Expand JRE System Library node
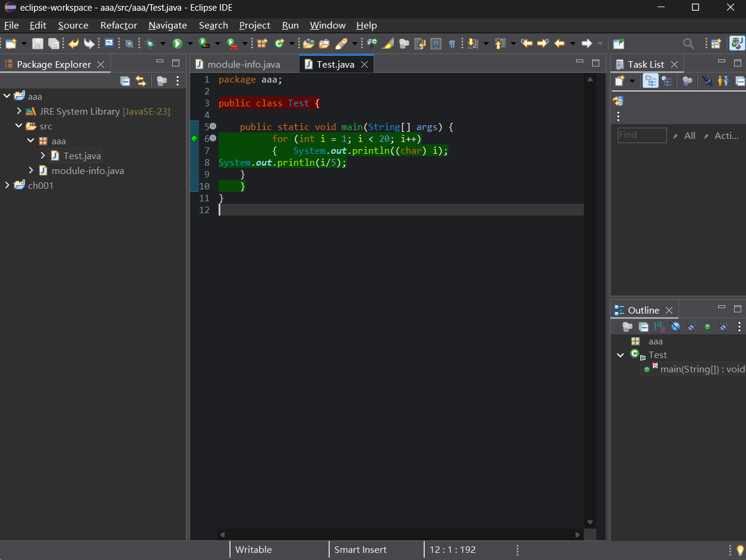 (19, 111)
